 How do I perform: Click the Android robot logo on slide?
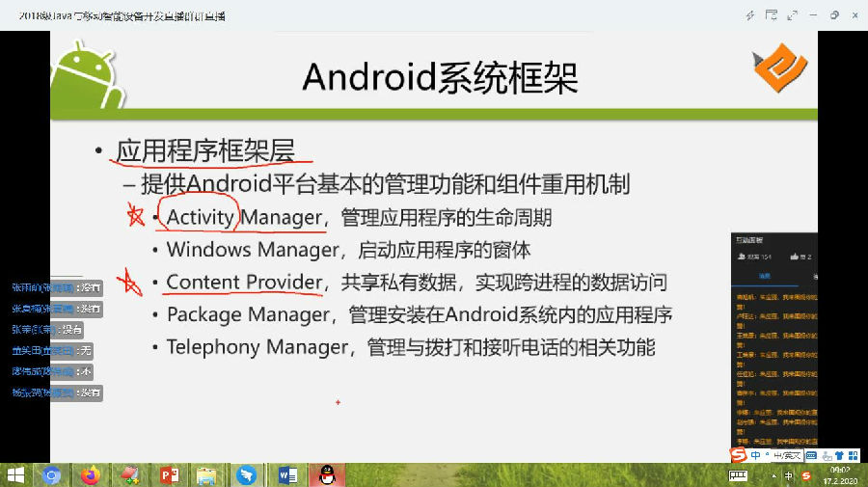point(87,74)
